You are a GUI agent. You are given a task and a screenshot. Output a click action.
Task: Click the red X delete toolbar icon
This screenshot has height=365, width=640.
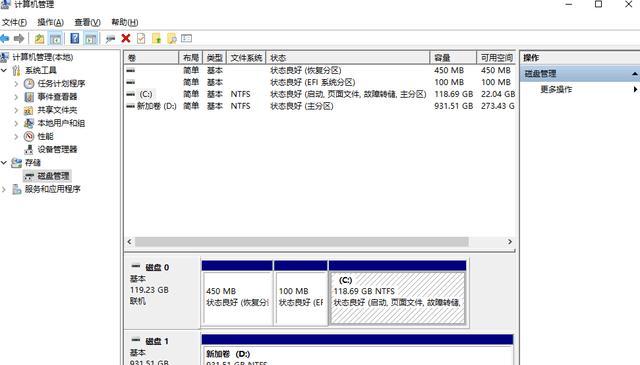(x=126, y=38)
